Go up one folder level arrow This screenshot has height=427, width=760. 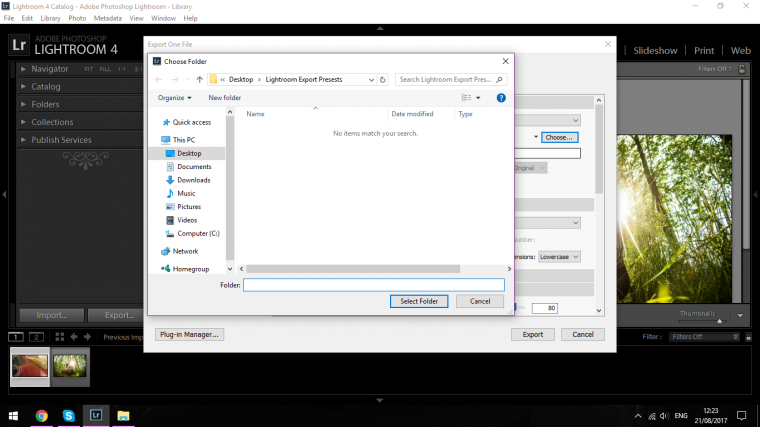(x=199, y=79)
